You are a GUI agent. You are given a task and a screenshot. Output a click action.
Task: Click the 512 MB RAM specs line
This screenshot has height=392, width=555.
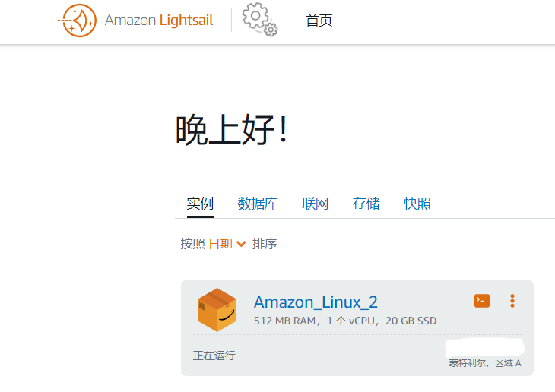[345, 321]
